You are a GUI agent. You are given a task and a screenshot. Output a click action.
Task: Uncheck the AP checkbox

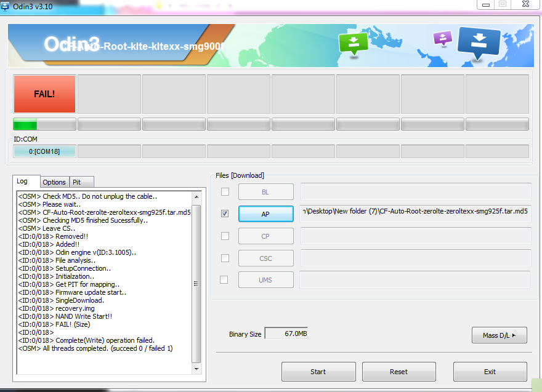click(x=225, y=214)
